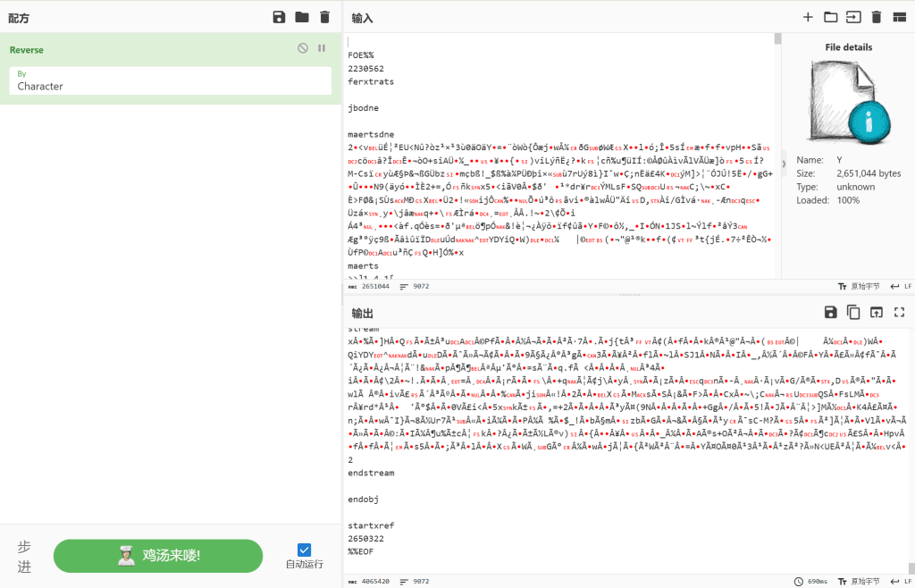Maximise the output pane
The width and height of the screenshot is (915, 588).
point(899,312)
